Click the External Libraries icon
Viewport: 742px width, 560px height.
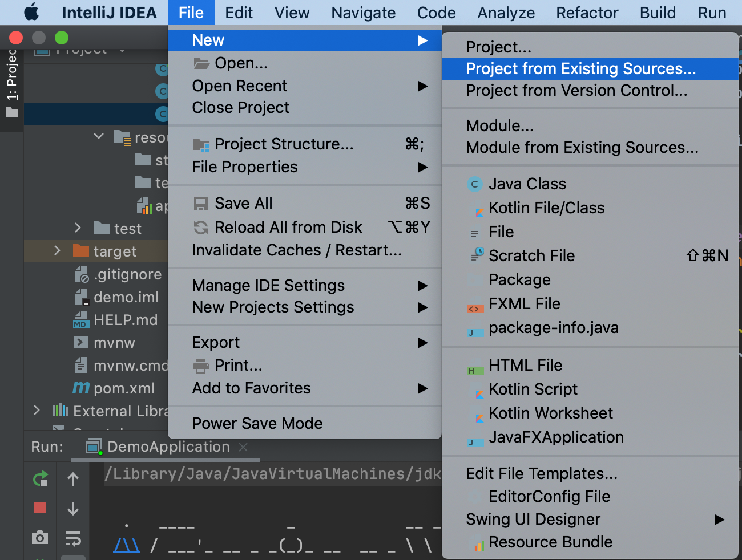tap(60, 410)
